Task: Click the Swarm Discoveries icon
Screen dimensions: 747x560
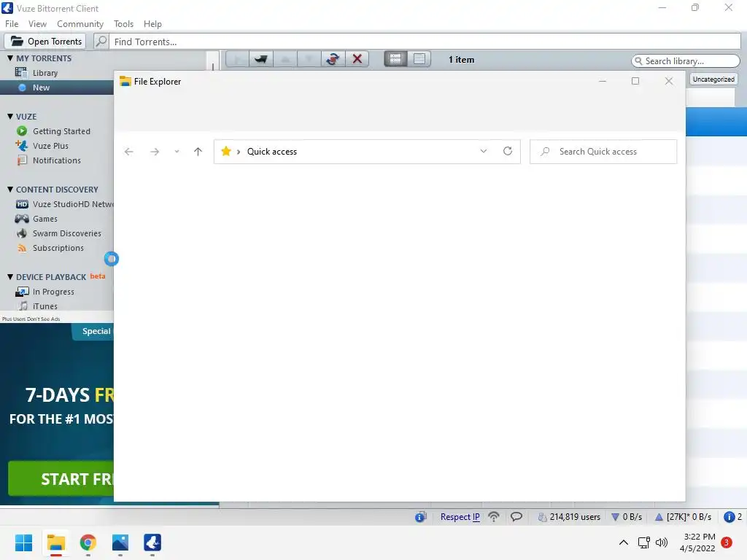Action: [x=22, y=233]
